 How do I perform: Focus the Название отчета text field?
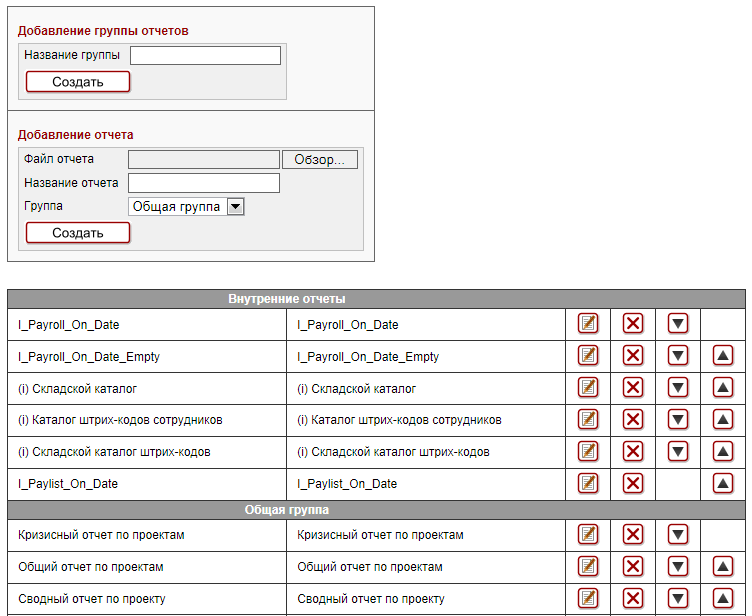coord(204,183)
